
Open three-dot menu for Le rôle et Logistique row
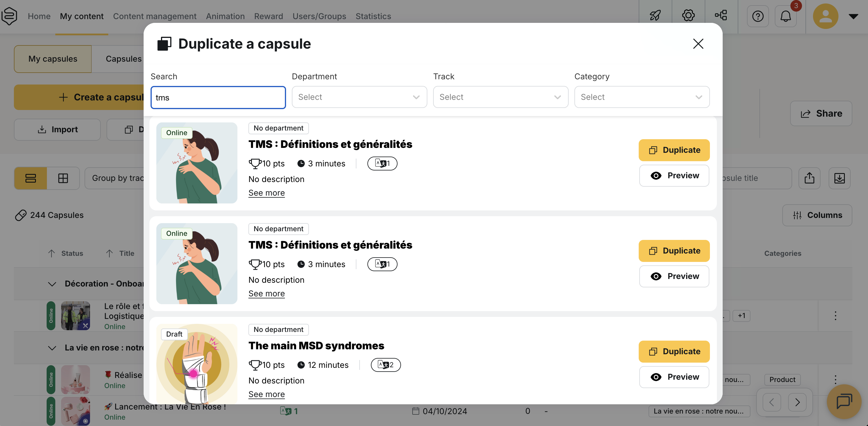point(835,315)
